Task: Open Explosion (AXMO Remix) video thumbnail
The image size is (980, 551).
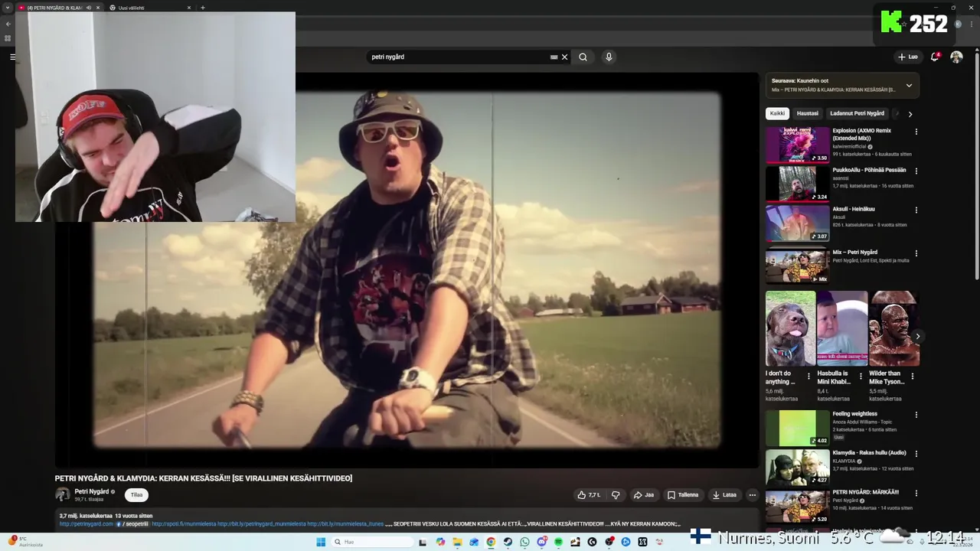Action: [797, 145]
